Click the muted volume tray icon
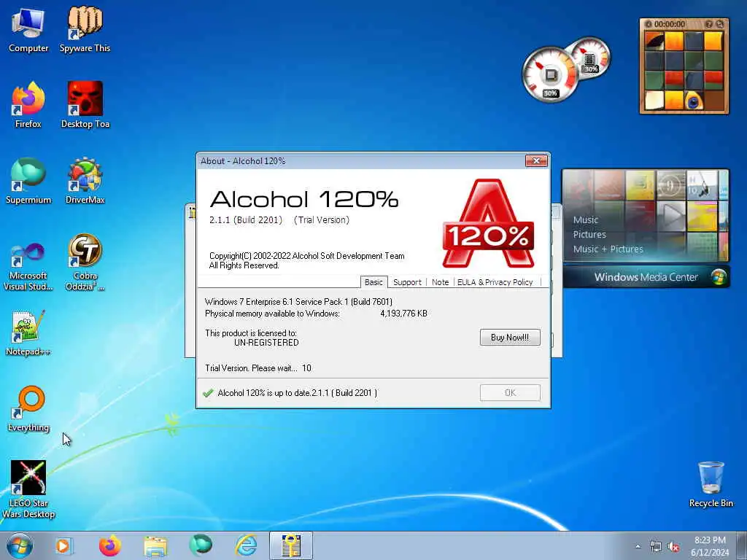This screenshot has width=747, height=560. pyautogui.click(x=673, y=547)
